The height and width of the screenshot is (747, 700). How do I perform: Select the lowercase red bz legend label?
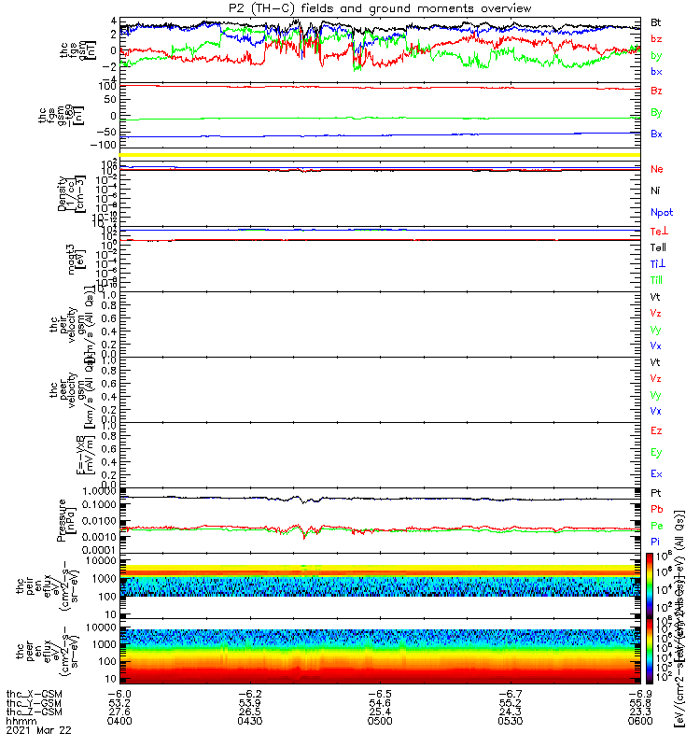[x=656, y=39]
